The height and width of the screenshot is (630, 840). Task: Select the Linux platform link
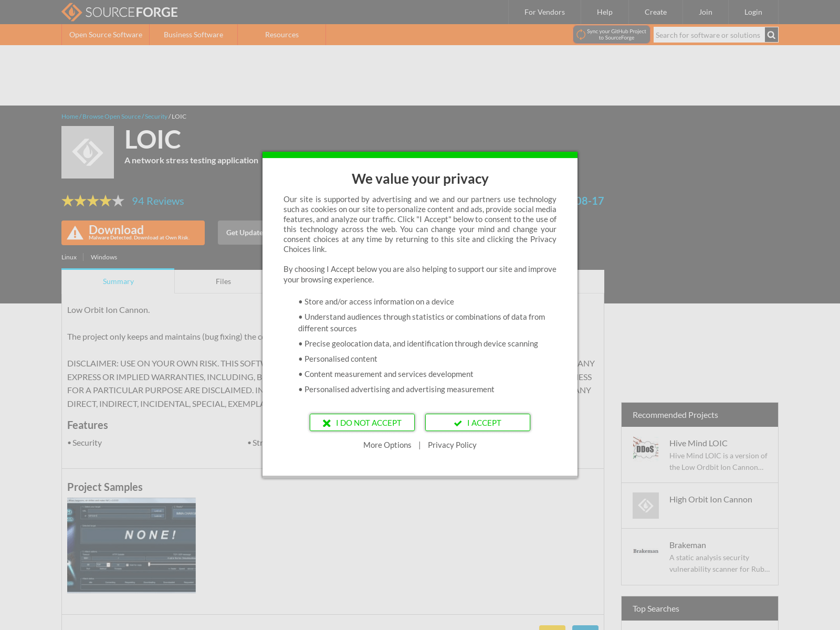69,257
